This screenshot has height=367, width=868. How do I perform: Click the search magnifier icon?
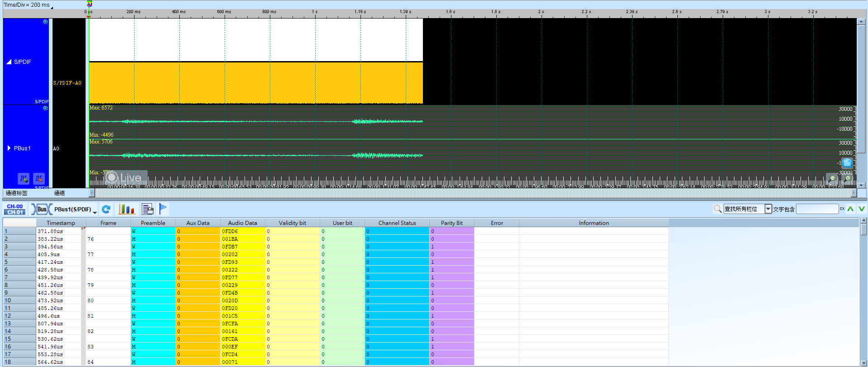(717, 209)
